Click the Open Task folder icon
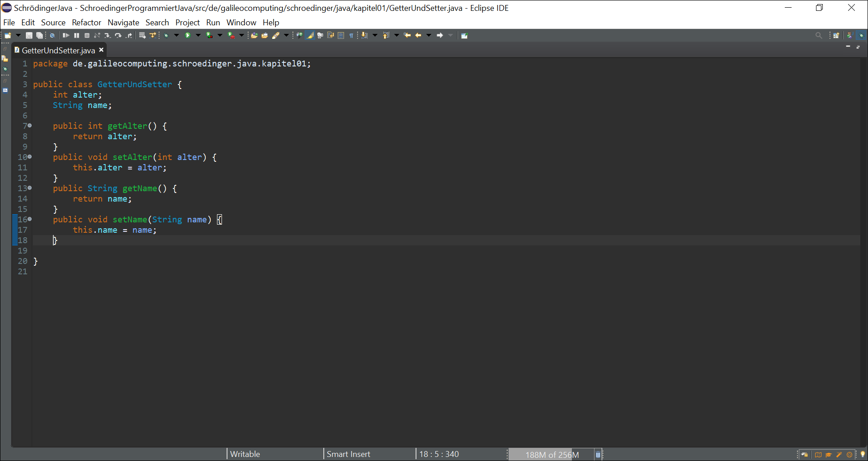The height and width of the screenshot is (461, 868). coord(264,35)
